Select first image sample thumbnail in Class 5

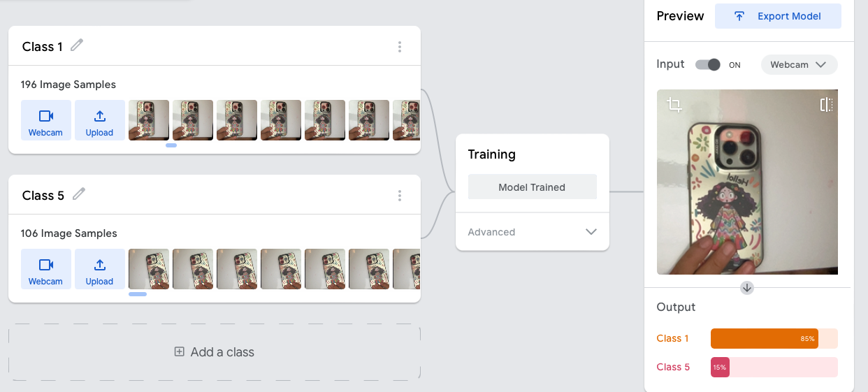(149, 269)
